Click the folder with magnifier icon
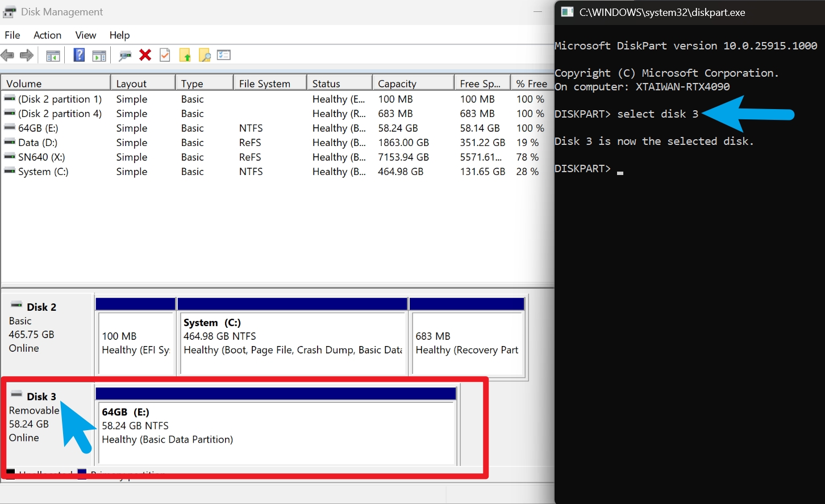The height and width of the screenshot is (504, 825). 205,55
